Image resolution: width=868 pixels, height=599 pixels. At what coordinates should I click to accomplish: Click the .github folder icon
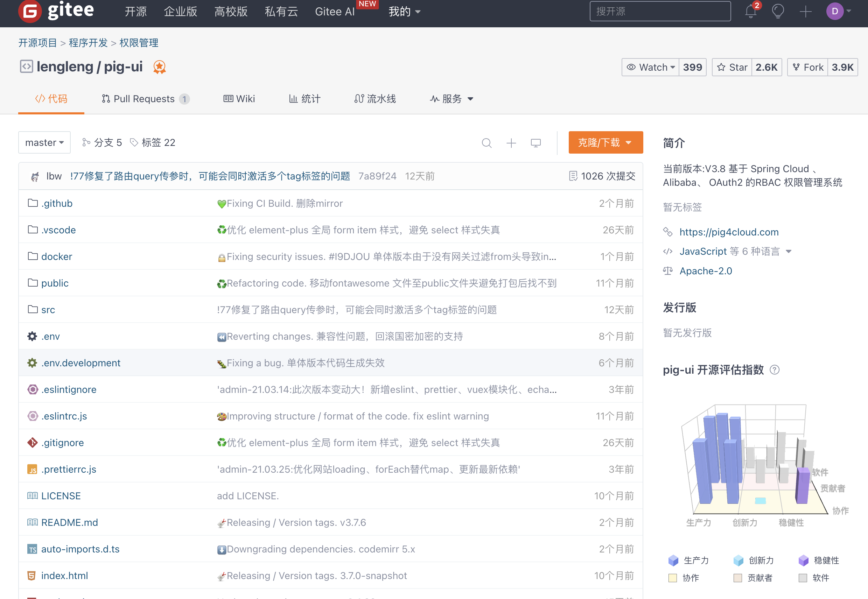click(x=33, y=203)
